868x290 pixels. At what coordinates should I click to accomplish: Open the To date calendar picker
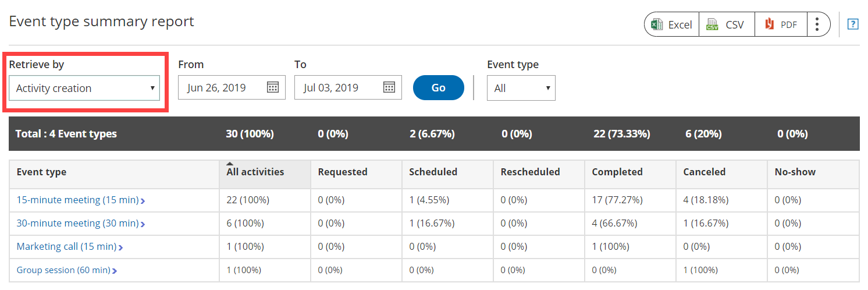coord(389,87)
